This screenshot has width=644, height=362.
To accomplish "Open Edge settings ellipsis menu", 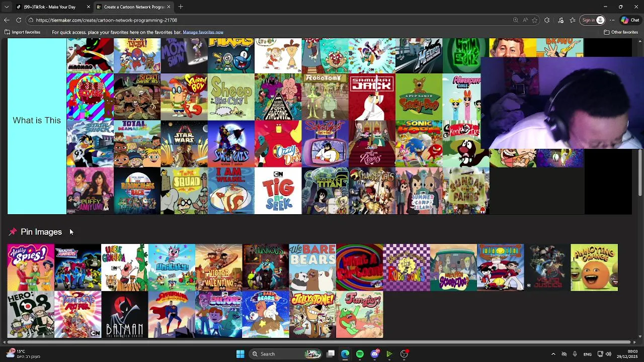I will click(612, 20).
